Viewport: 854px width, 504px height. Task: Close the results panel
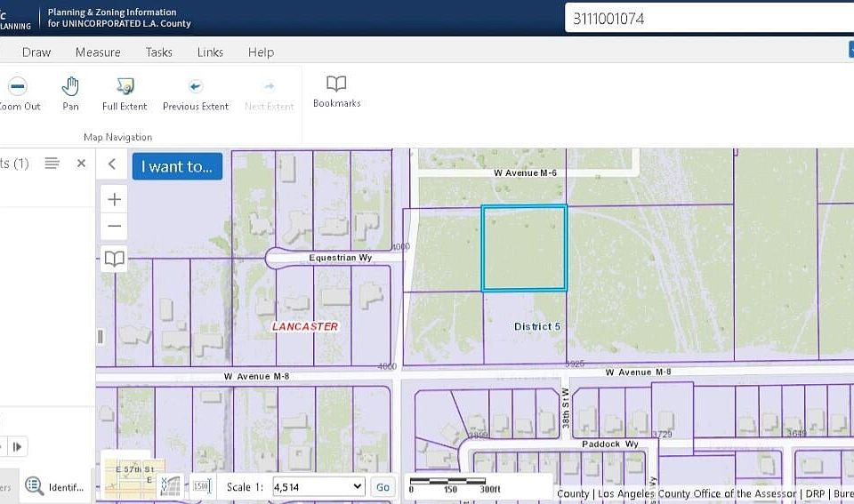[x=81, y=164]
